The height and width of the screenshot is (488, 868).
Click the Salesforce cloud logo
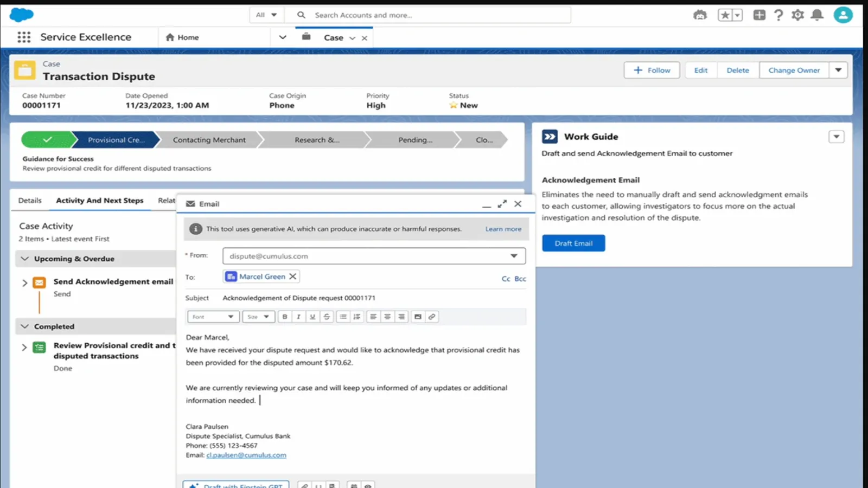[22, 15]
